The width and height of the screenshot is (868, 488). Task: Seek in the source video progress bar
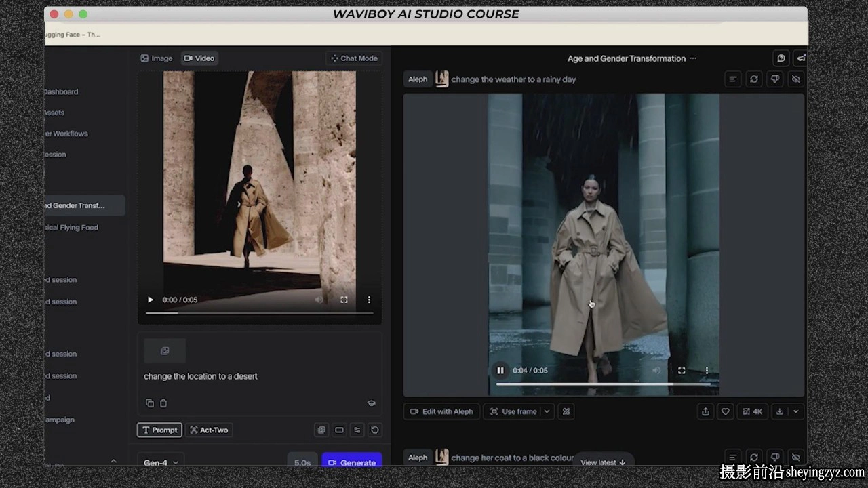pyautogui.click(x=259, y=313)
